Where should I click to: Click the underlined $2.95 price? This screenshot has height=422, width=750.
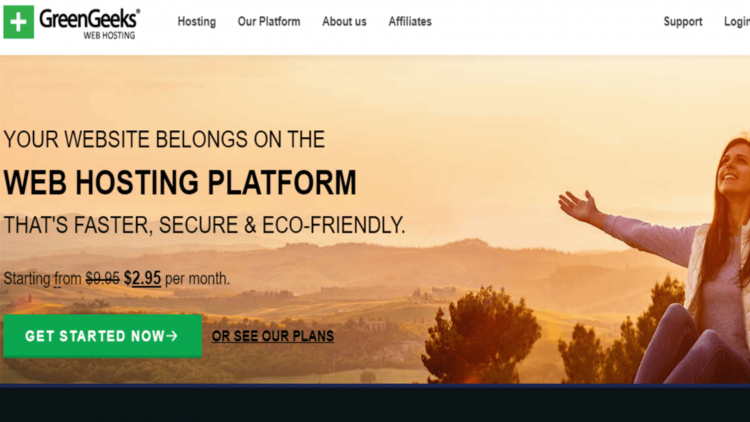click(x=142, y=278)
